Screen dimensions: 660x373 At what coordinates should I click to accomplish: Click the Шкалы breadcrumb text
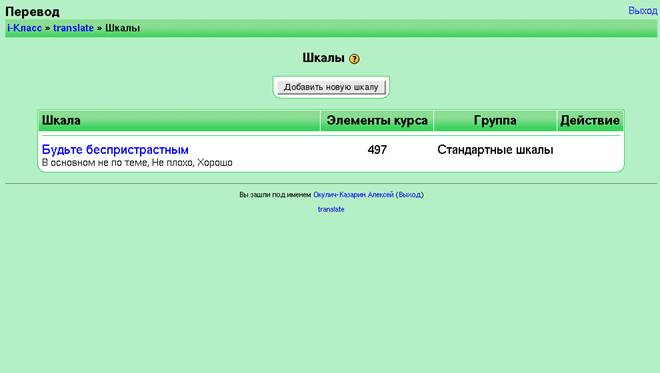point(122,28)
